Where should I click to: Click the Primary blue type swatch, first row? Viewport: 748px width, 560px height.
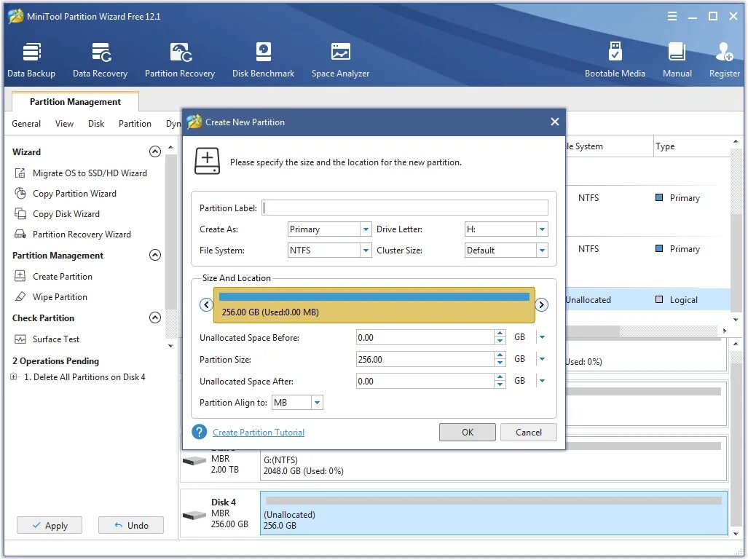(659, 197)
